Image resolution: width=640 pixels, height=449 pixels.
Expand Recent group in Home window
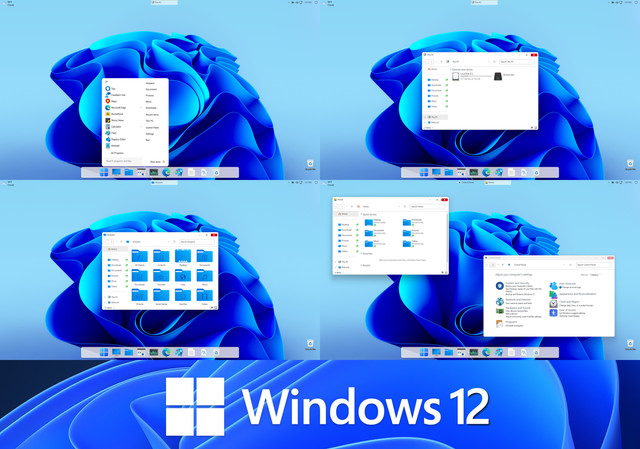click(x=361, y=265)
